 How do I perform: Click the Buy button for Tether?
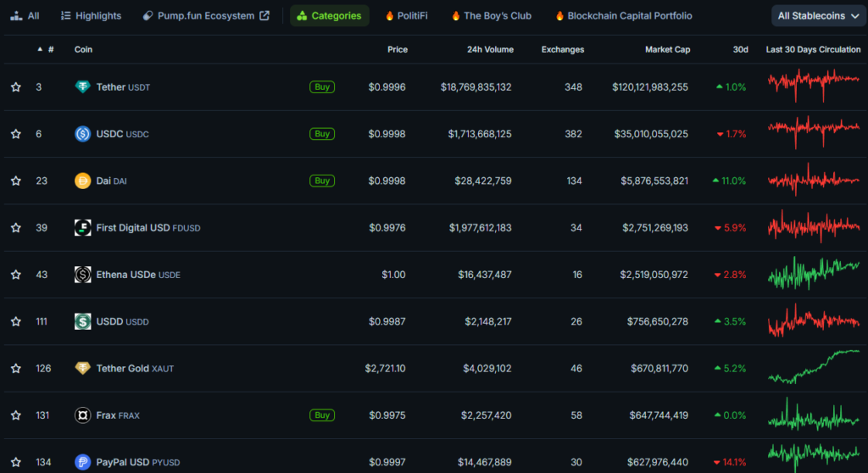click(321, 87)
